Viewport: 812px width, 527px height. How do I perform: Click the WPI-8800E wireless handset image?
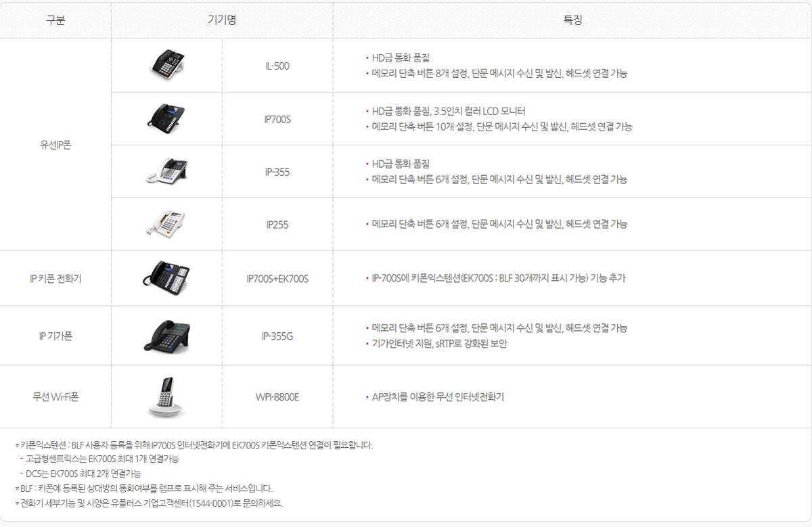click(166, 397)
